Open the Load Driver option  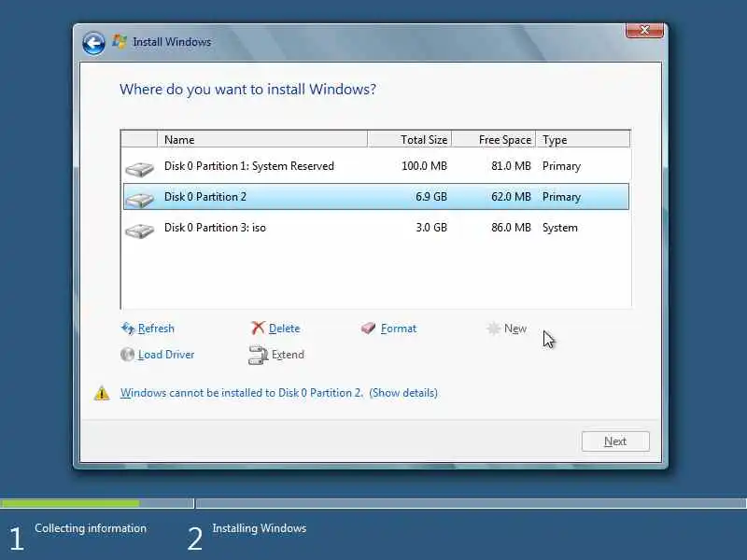tap(166, 355)
